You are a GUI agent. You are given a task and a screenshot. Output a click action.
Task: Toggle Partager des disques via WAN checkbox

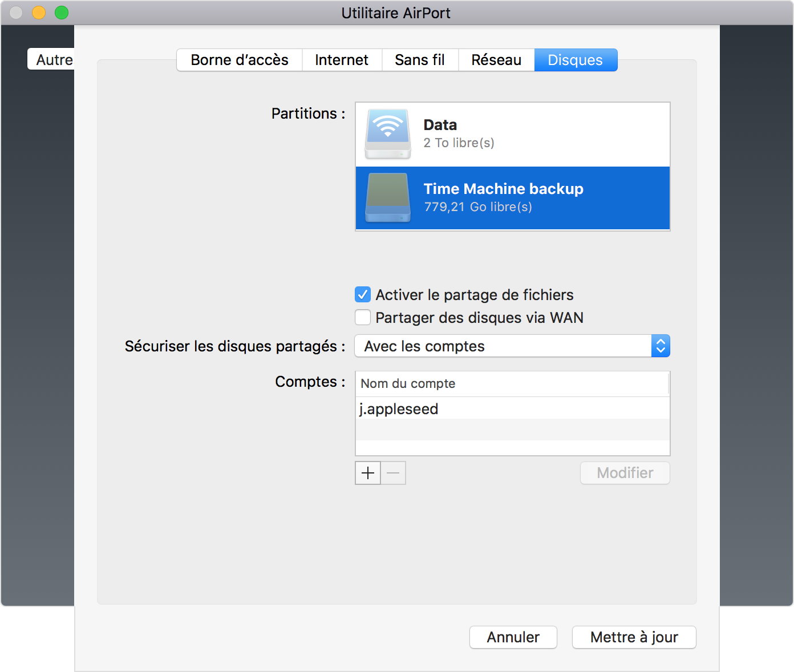(x=363, y=317)
